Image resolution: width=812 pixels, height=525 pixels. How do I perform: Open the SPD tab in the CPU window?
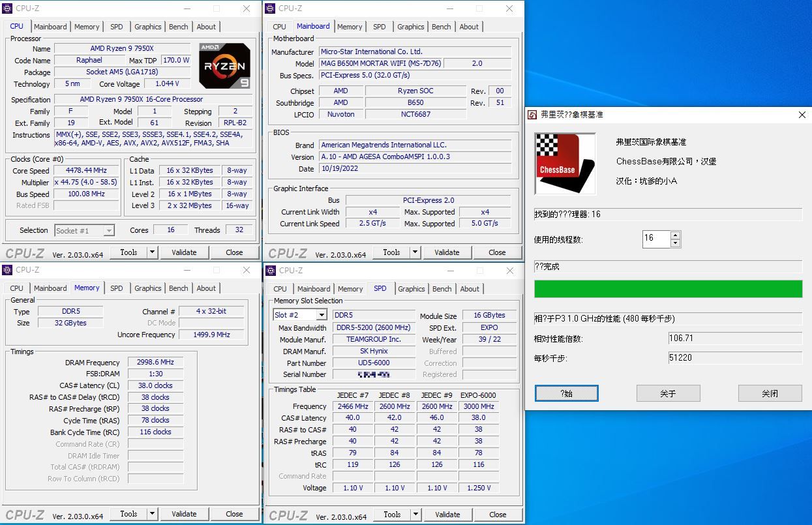[117, 27]
